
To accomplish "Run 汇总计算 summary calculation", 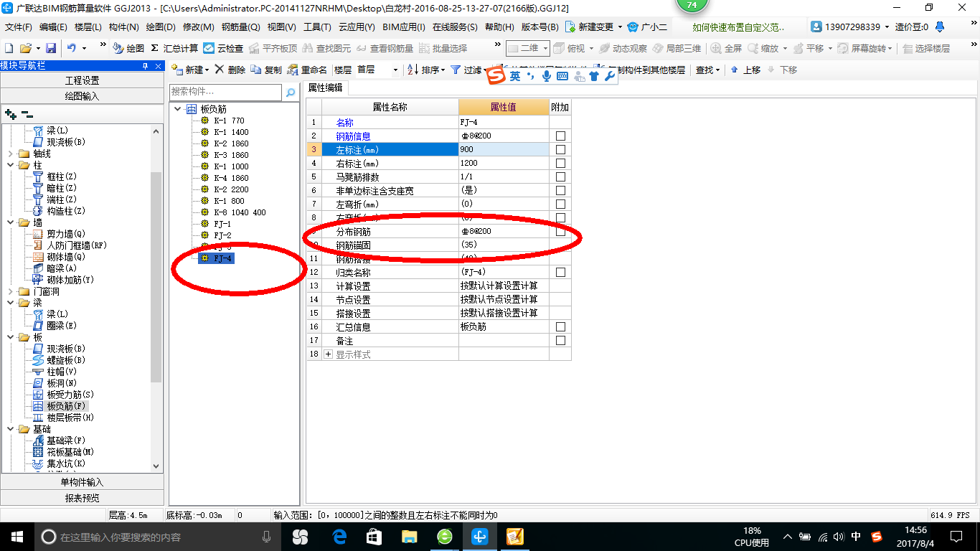I will tap(174, 48).
